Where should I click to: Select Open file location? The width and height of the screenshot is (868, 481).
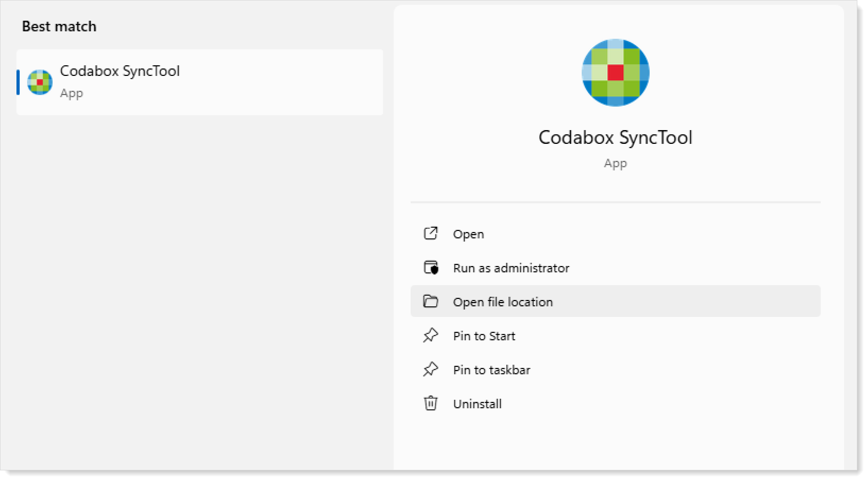pyautogui.click(x=616, y=302)
